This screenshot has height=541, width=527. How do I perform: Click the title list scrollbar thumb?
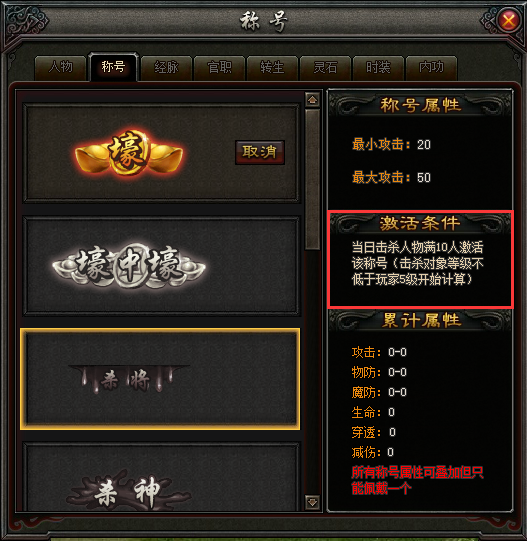click(x=312, y=179)
